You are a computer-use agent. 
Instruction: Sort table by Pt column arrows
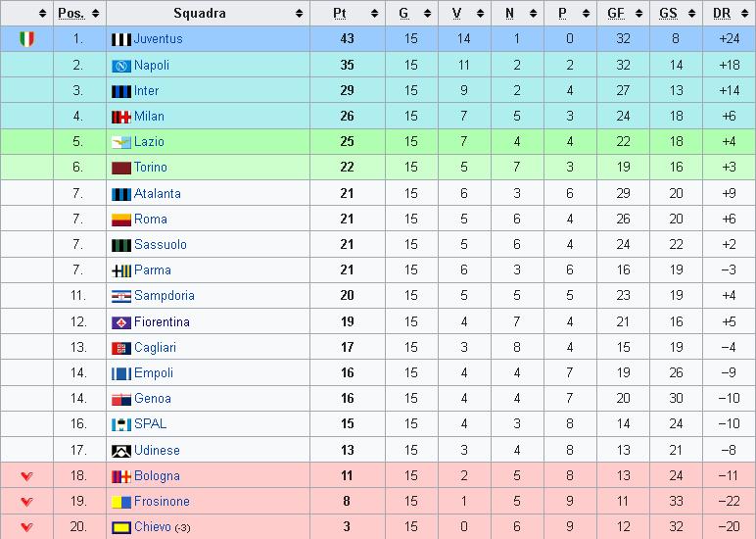point(375,14)
